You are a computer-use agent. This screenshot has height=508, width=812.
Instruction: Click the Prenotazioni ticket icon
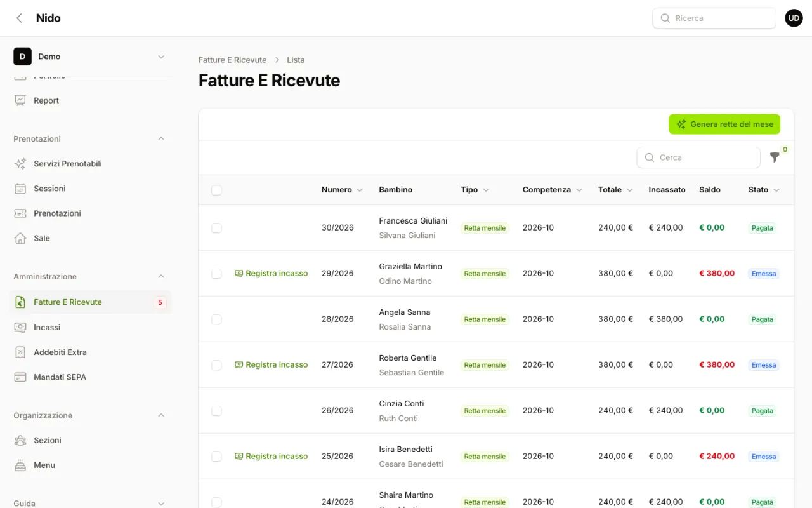[20, 213]
